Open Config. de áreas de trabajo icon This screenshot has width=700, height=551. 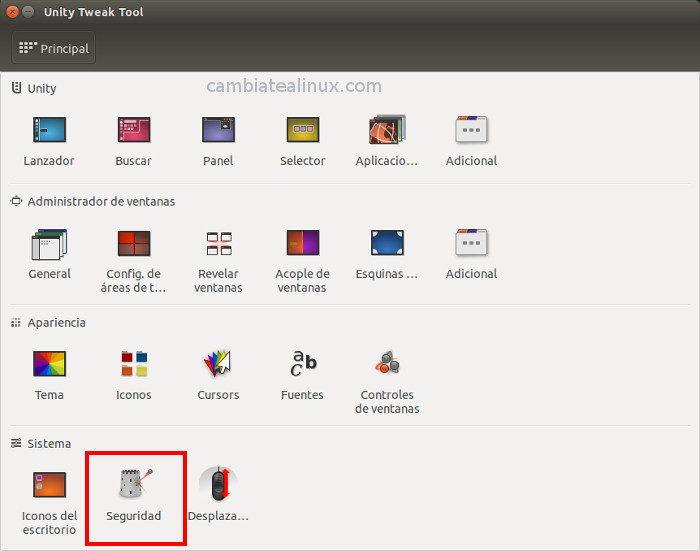point(133,244)
